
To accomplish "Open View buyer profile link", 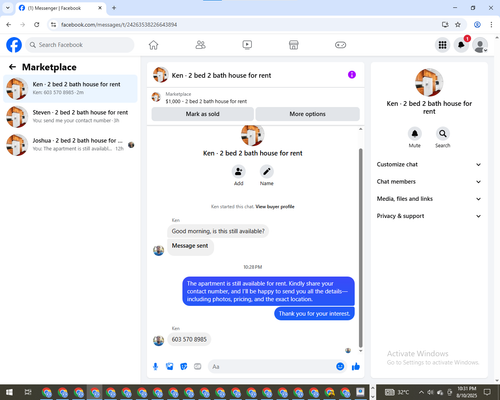I will [x=275, y=207].
